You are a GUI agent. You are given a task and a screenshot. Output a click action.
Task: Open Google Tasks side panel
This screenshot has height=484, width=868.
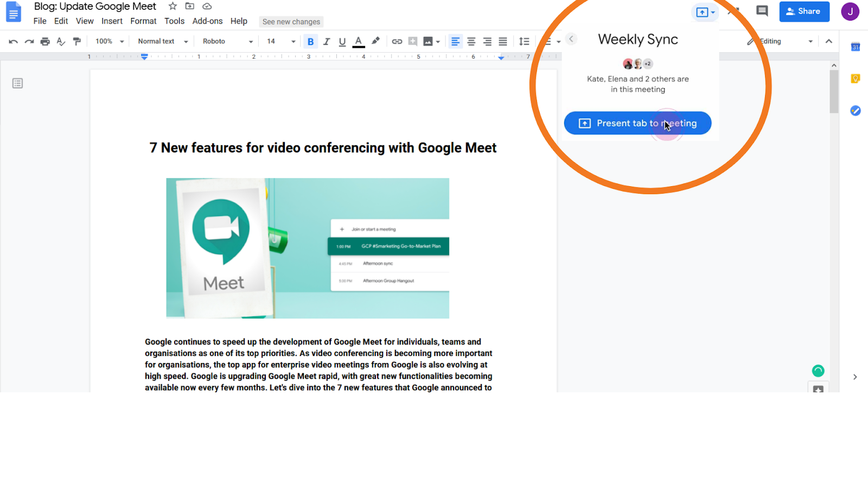point(856,111)
